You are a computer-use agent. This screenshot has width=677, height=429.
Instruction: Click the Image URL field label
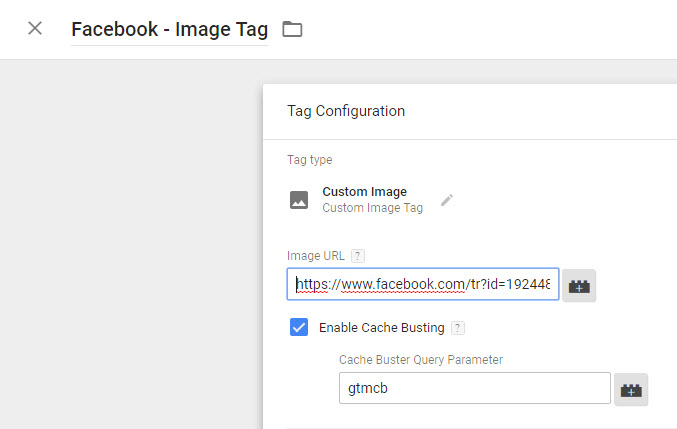pos(316,256)
